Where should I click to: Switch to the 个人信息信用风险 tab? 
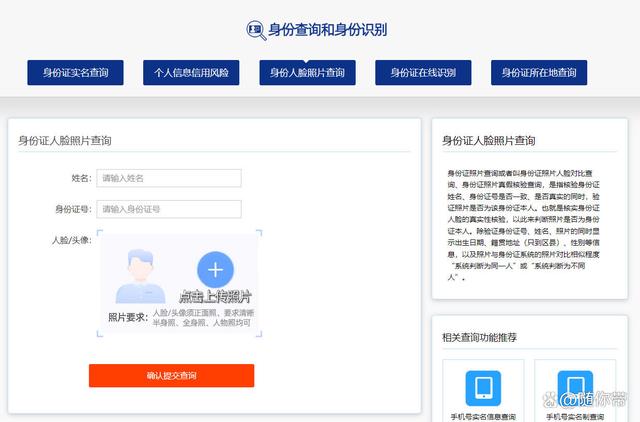191,73
